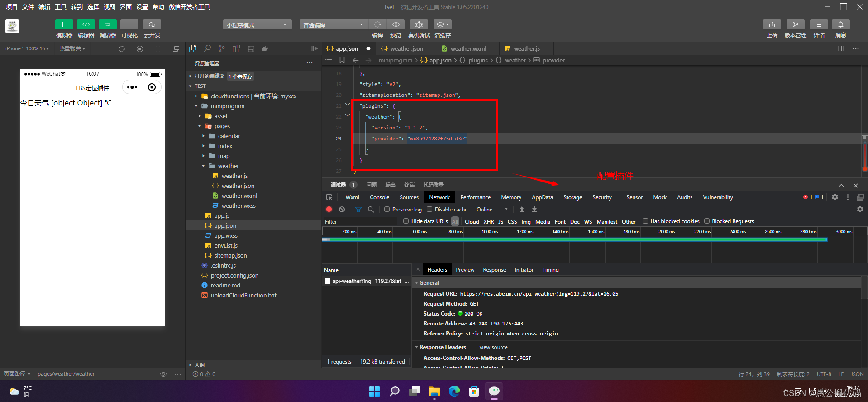Open the visualization (可视化) tool
Image resolution: width=868 pixels, height=402 pixels.
[129, 24]
